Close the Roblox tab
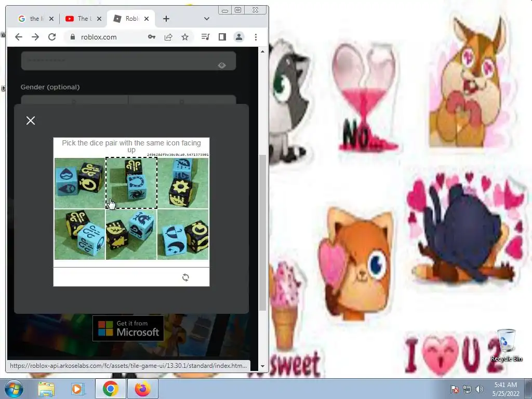This screenshot has height=399, width=532. pos(147,19)
